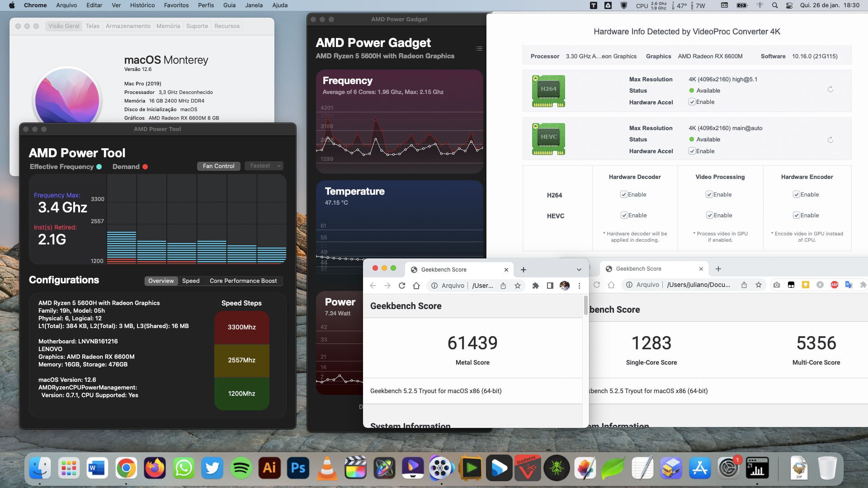Switch to the Armazenamento tab
868x488 pixels.
pos(128,26)
